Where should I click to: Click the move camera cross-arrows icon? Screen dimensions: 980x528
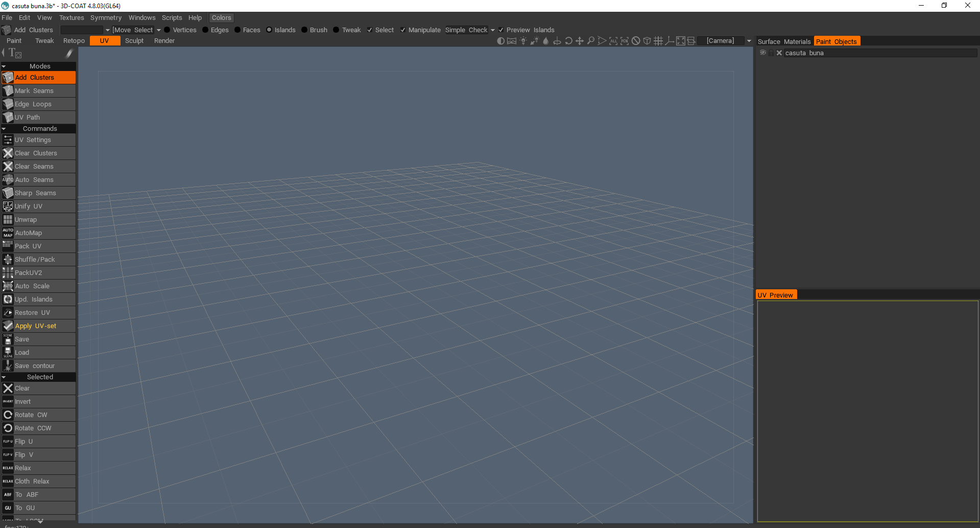click(x=580, y=41)
